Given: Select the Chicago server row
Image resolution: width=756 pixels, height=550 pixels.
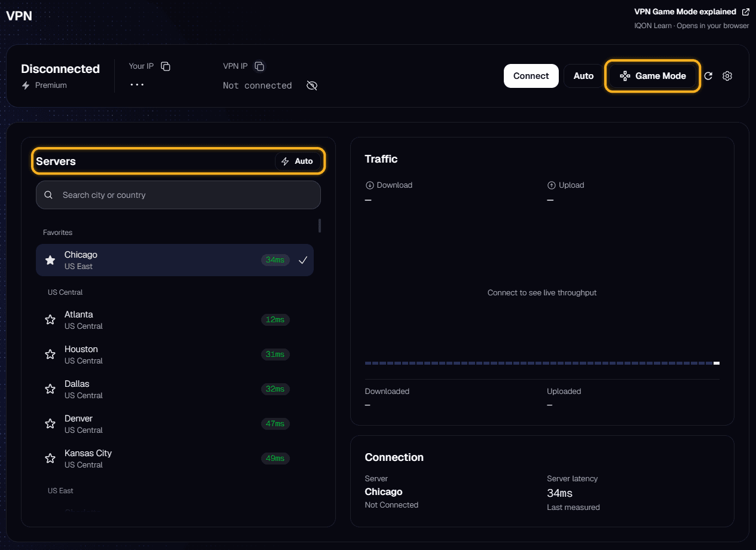Looking at the screenshot, I should (175, 260).
